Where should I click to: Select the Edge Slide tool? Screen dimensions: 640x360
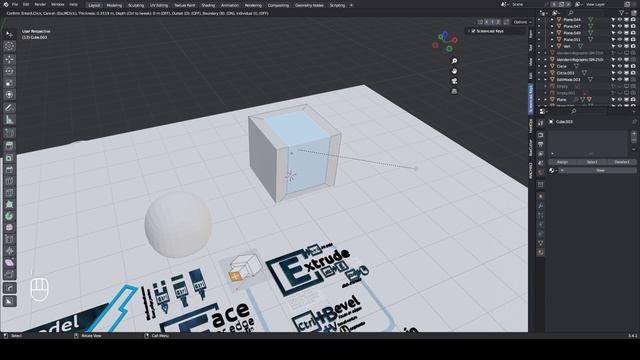pos(9,239)
